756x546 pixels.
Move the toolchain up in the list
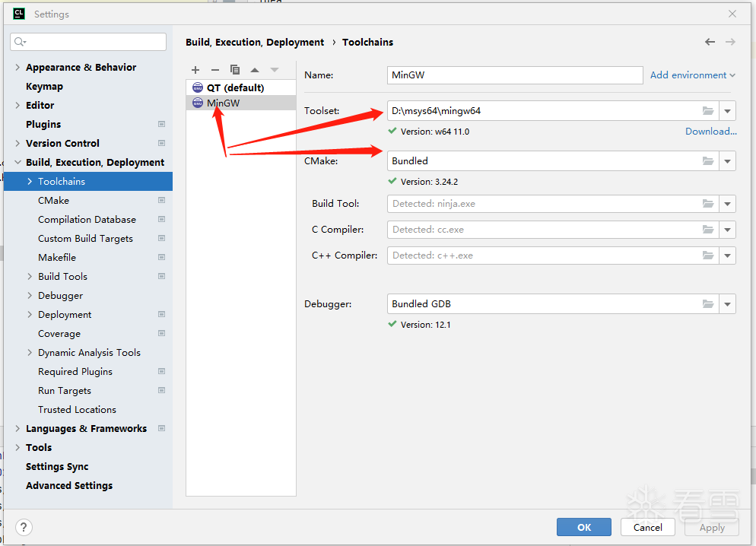(x=255, y=70)
